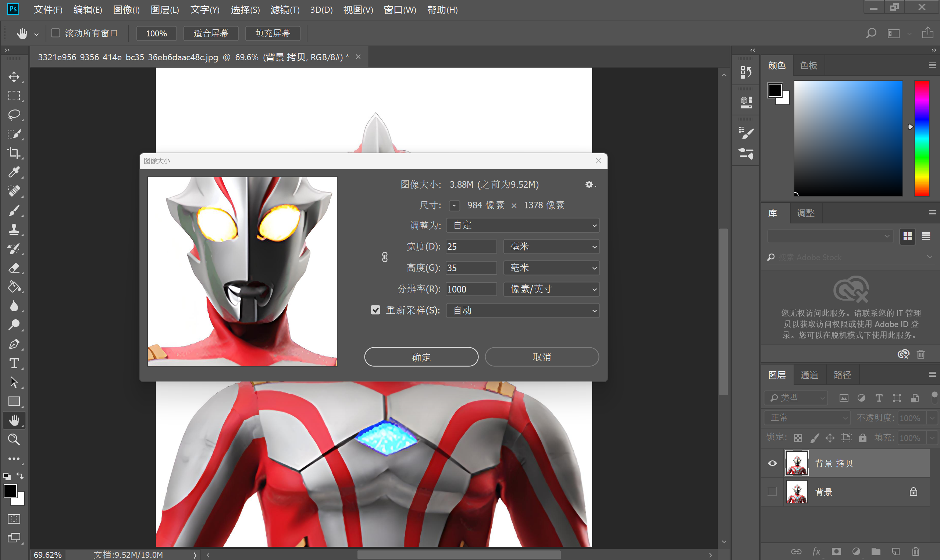Create a new group folder in Layers panel
Screen dimensions: 940x560
pos(876,551)
